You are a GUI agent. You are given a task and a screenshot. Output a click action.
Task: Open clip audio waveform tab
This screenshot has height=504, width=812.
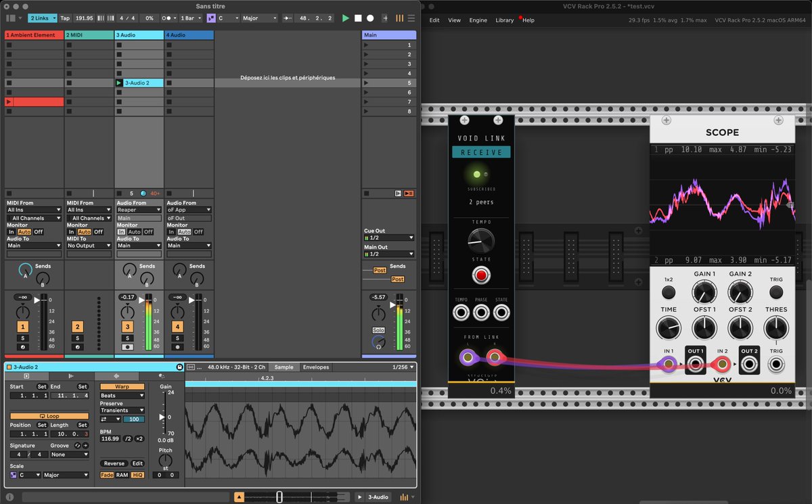click(116, 376)
